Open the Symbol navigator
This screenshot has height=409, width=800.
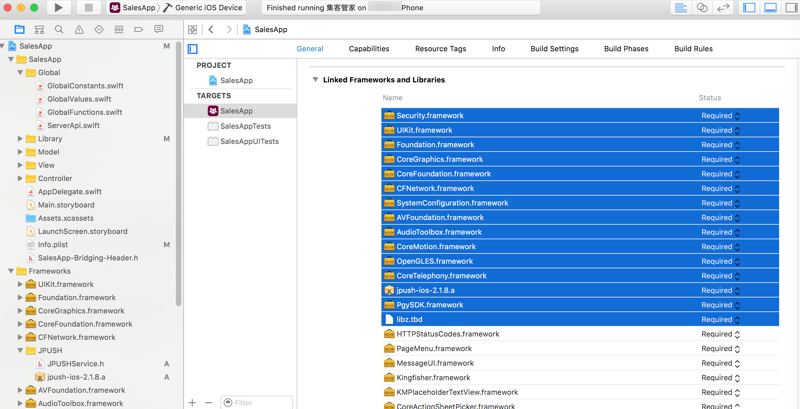coord(39,30)
